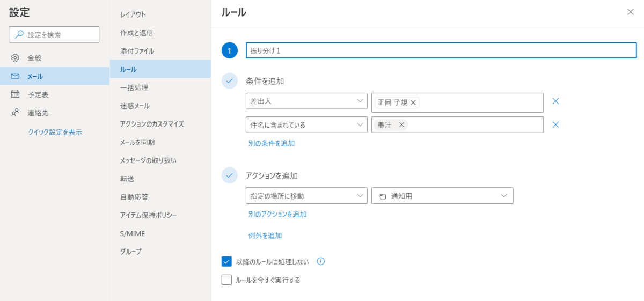Select 迷惑メール in settings menu
This screenshot has height=301, width=644.
coord(135,106)
